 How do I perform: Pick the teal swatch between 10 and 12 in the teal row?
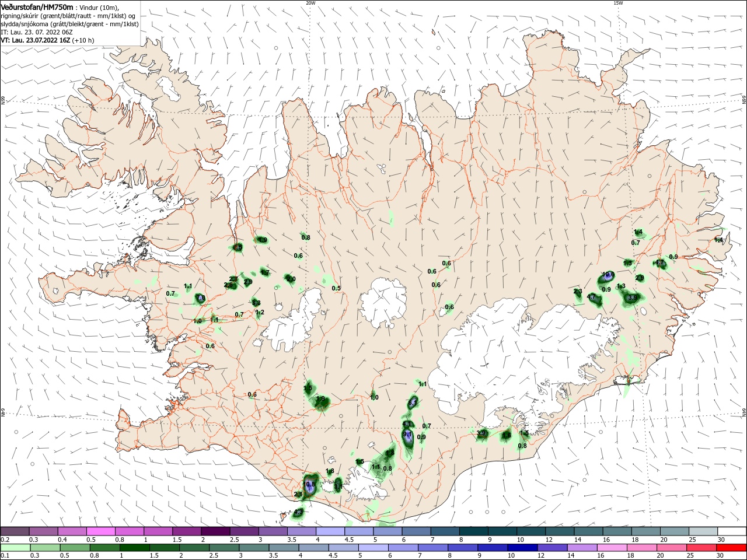pyautogui.click(x=532, y=531)
